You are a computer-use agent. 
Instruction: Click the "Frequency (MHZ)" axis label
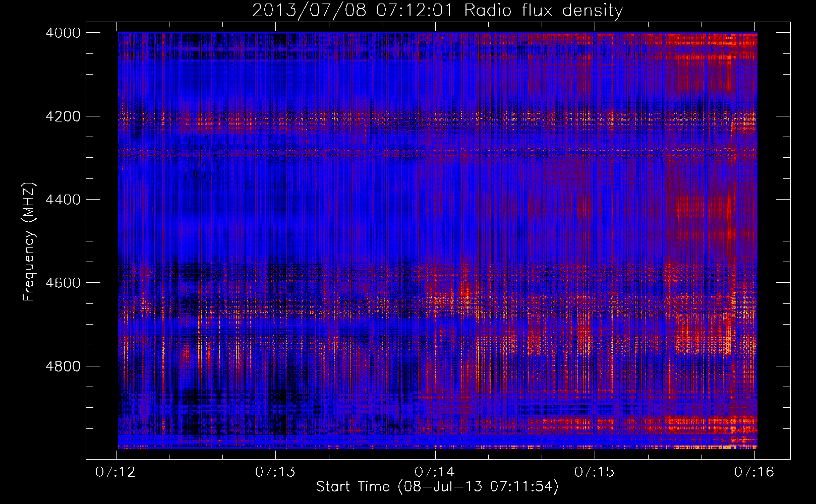(29, 242)
